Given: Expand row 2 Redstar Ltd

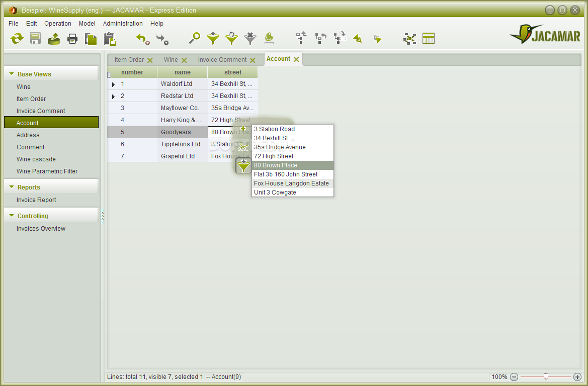Looking at the screenshot, I should point(113,96).
